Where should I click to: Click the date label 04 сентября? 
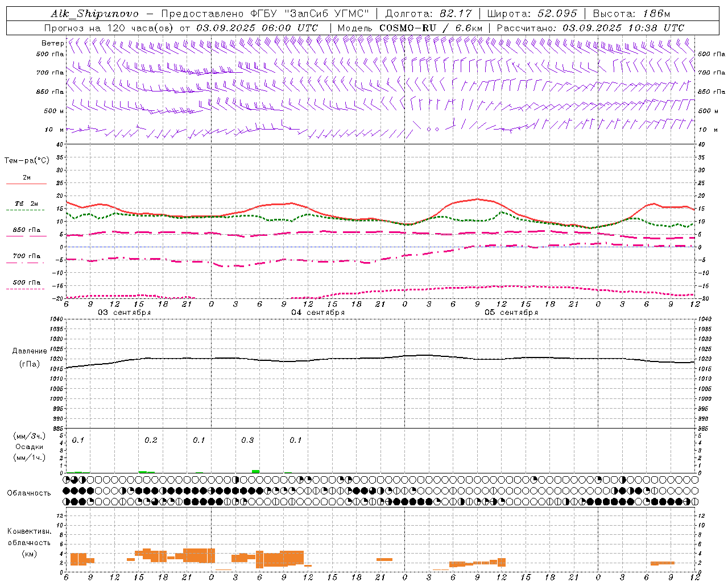tap(317, 313)
